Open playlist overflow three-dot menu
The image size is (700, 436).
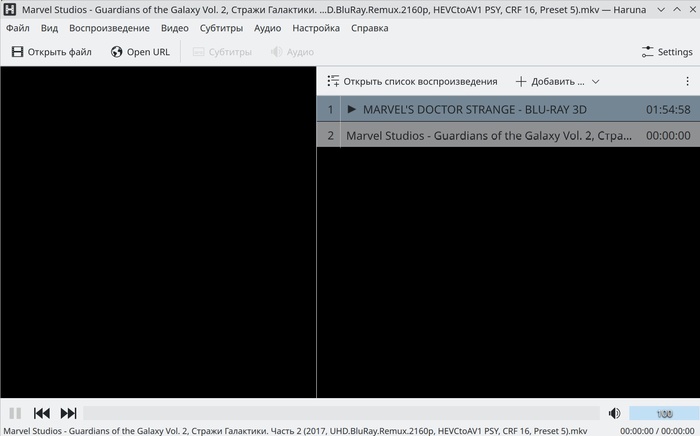tap(687, 81)
